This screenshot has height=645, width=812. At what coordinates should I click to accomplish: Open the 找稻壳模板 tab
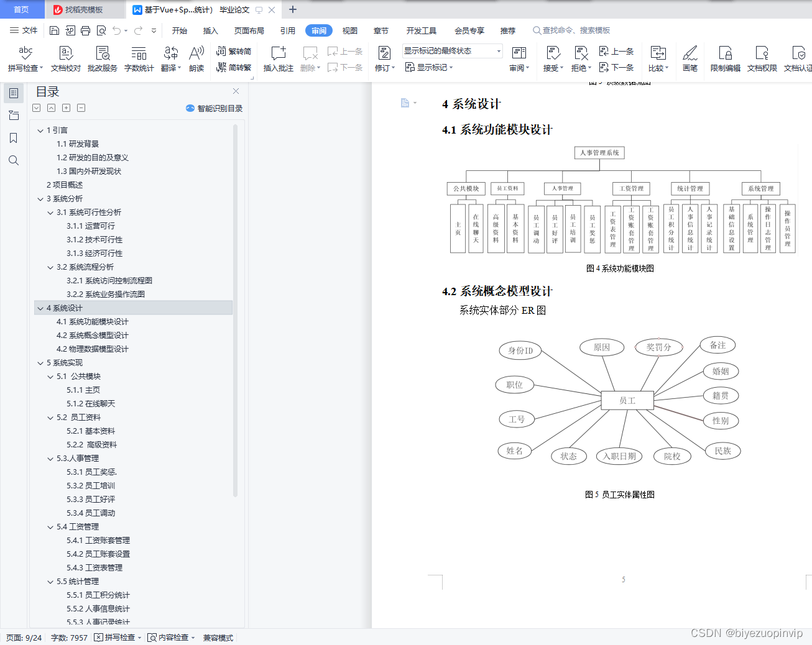84,9
